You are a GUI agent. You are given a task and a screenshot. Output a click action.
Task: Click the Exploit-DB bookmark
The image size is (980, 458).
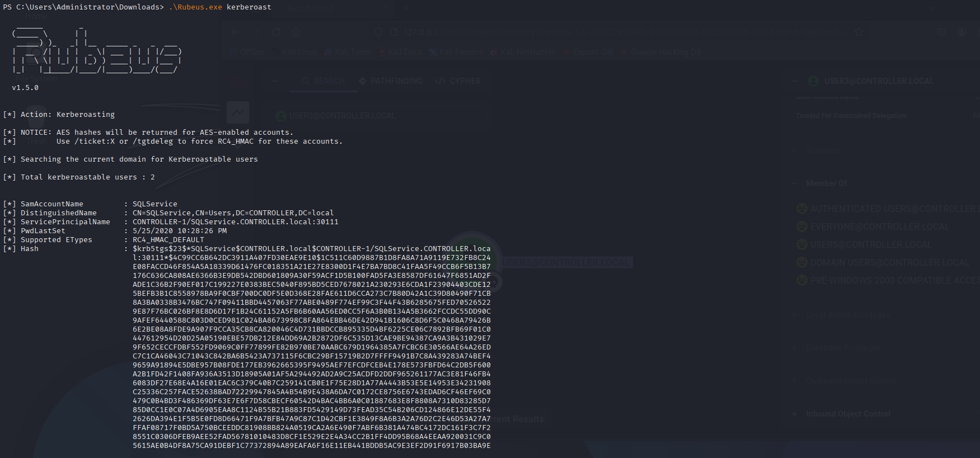[587, 52]
